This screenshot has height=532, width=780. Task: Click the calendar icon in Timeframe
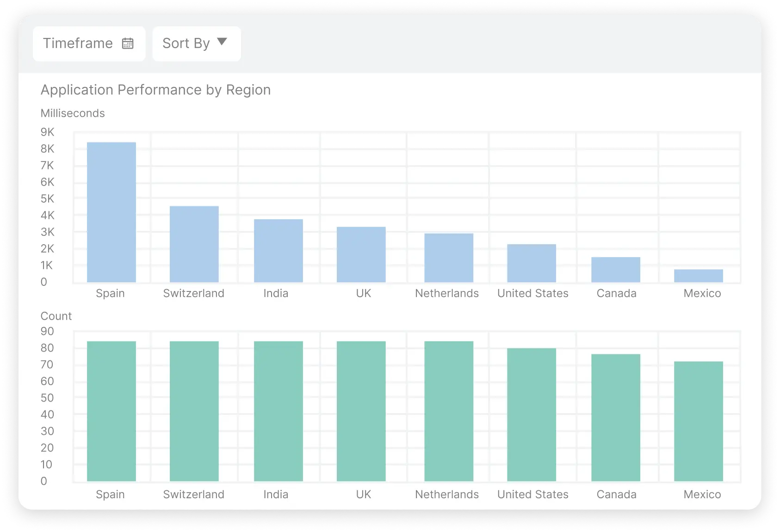(x=128, y=43)
